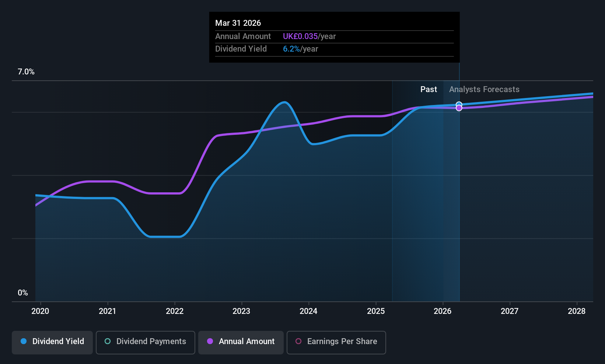Click the 2023 x-axis year label
Screen dimensions: 605x364
pos(241,311)
